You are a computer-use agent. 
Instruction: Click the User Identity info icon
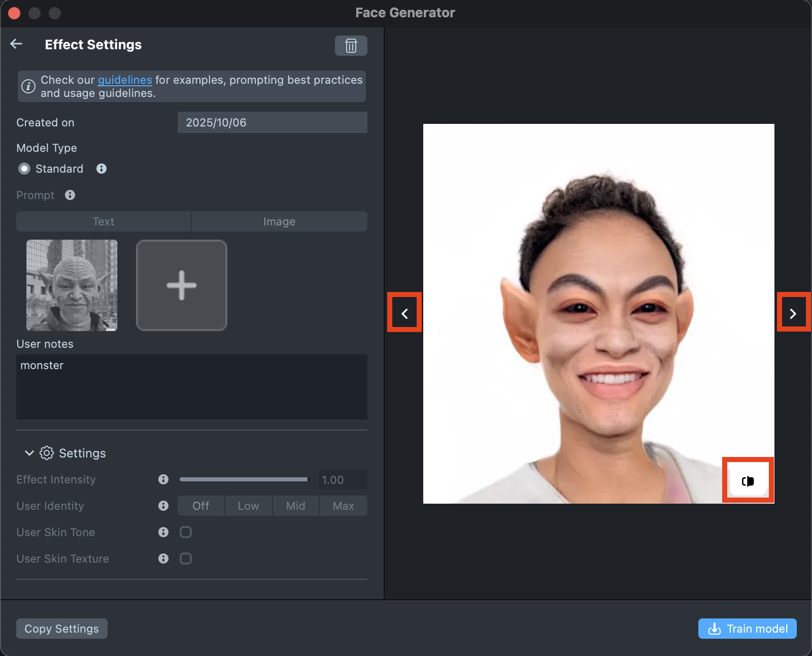point(163,506)
